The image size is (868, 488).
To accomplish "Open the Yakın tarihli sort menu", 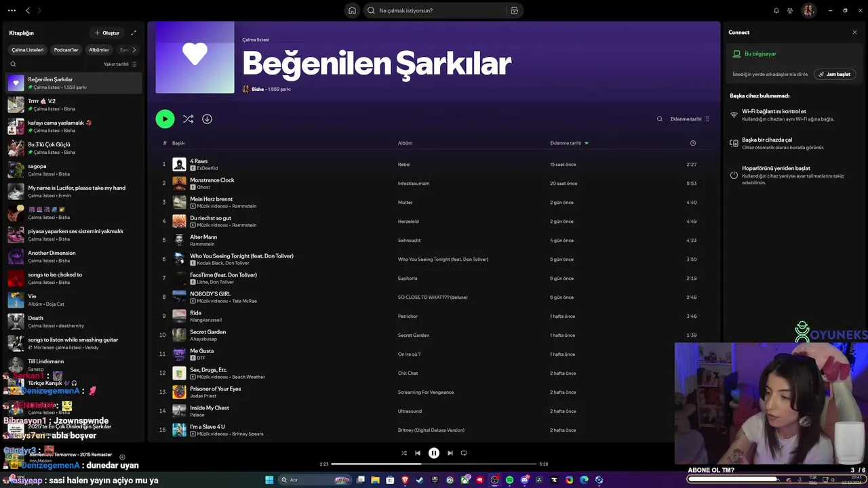I will (x=120, y=64).
